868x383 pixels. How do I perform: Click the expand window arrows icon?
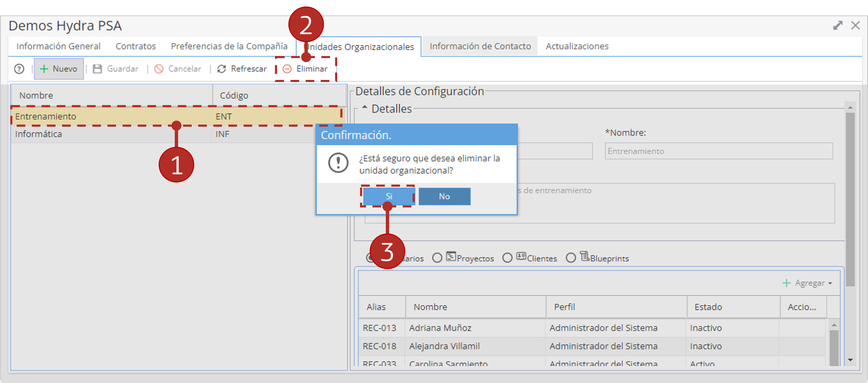pyautogui.click(x=837, y=25)
